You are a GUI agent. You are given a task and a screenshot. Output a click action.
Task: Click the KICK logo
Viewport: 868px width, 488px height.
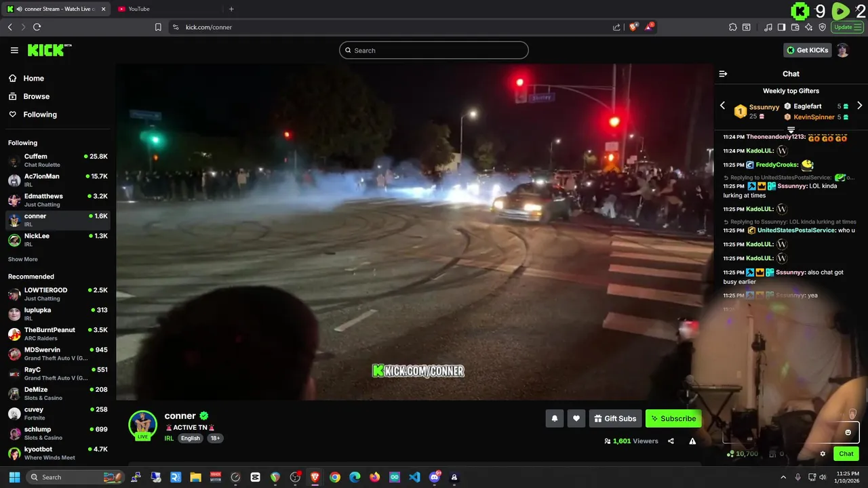[x=49, y=50]
